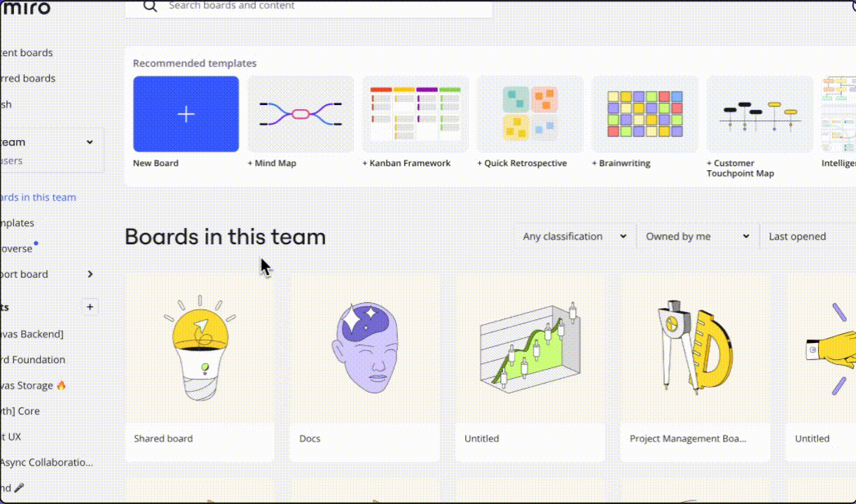This screenshot has height=504, width=856.
Task: Open the Quick Retrospective template
Action: [x=530, y=114]
